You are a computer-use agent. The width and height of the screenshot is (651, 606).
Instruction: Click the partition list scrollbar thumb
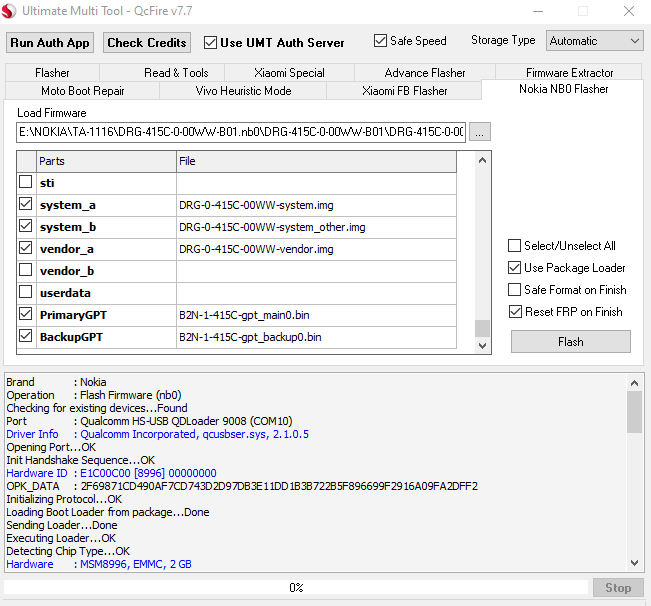(x=482, y=328)
